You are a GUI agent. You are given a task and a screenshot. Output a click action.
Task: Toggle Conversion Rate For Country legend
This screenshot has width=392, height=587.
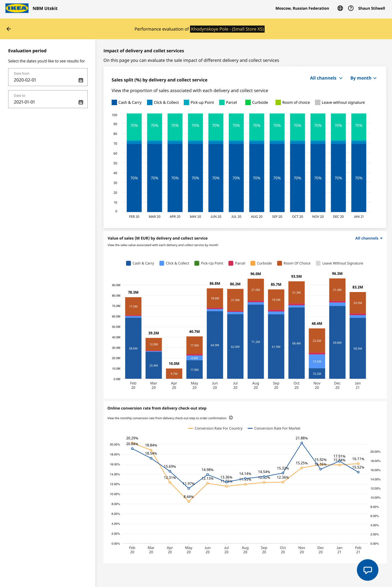[215, 428]
